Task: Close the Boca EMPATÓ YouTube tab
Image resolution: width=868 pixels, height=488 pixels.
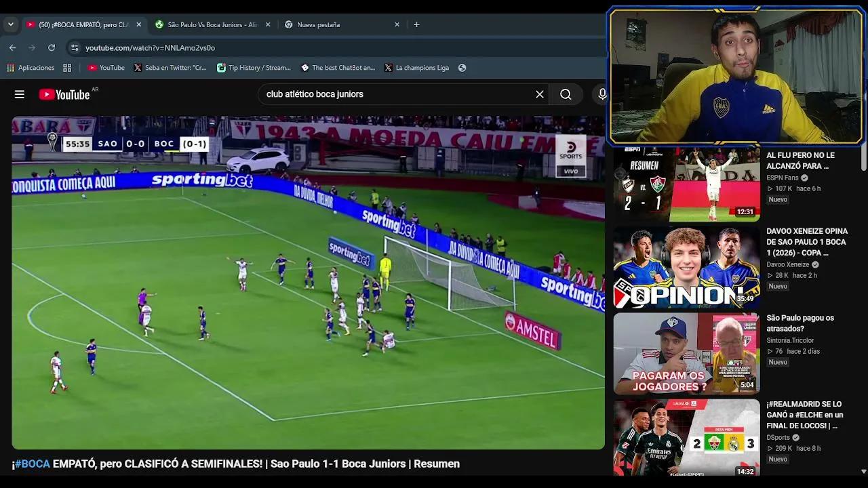Action: pos(139,24)
